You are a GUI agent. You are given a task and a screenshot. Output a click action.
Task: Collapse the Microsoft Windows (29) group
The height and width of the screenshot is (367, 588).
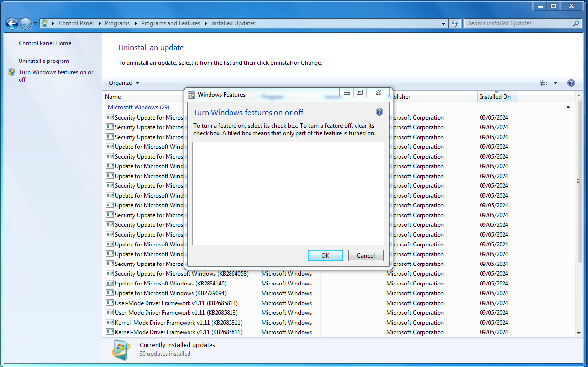click(x=568, y=107)
